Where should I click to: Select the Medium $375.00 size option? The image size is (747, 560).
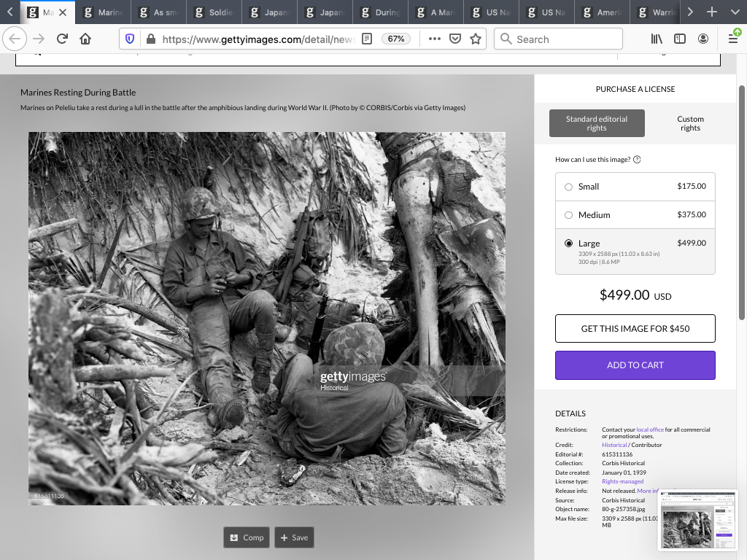[569, 215]
